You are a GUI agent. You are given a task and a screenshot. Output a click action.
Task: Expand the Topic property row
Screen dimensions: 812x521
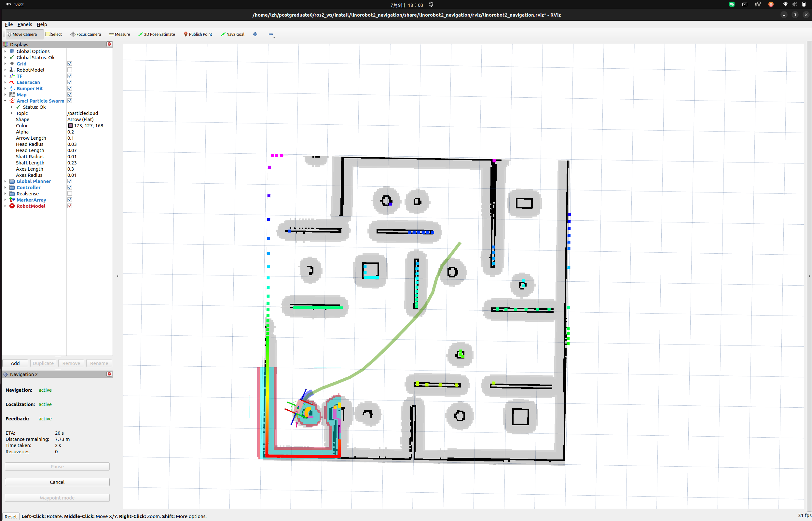point(11,113)
